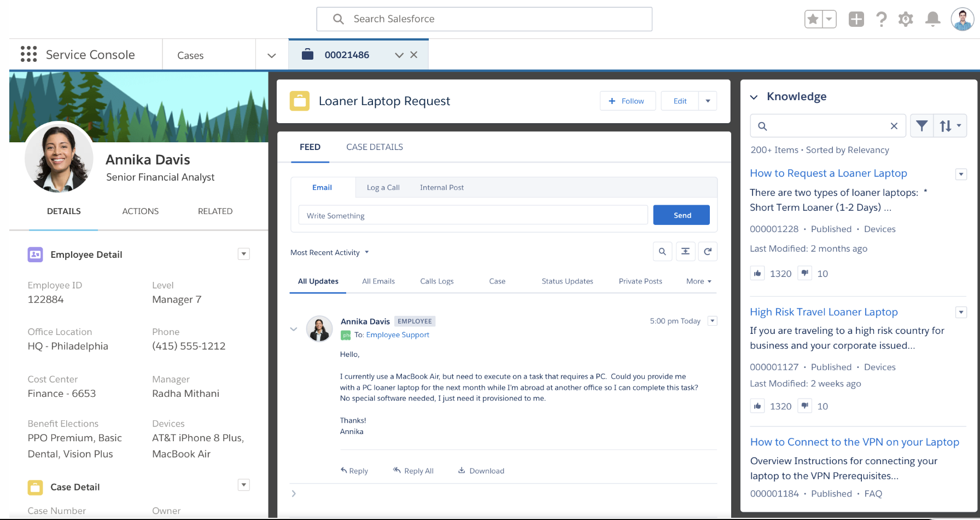Refresh the case feed
Image resolution: width=980 pixels, height=520 pixels.
coord(708,251)
